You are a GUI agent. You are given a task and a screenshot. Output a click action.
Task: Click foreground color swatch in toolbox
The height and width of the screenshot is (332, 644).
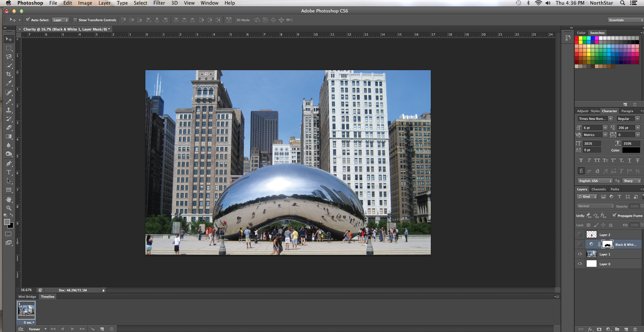(x=7, y=222)
